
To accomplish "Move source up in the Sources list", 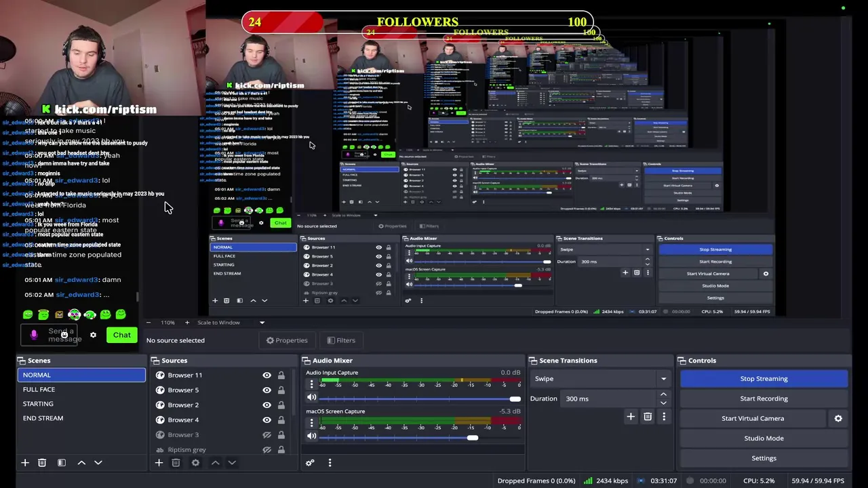I will click(215, 462).
